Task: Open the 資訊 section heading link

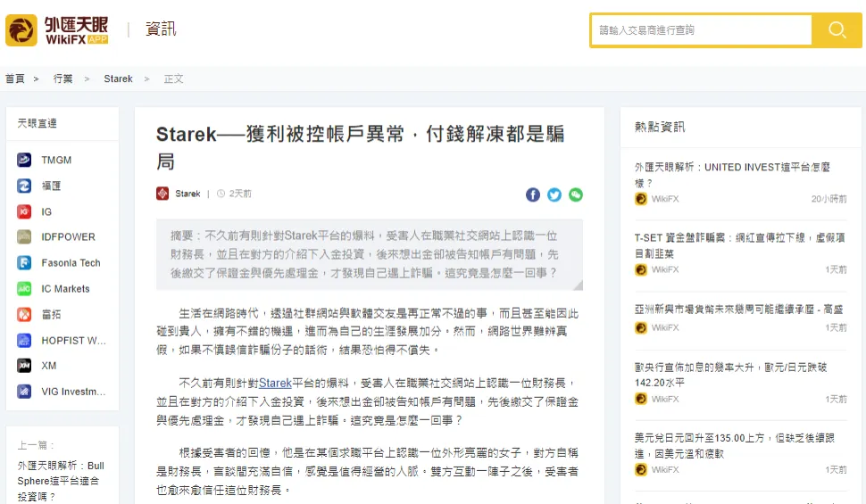Action: 160,29
